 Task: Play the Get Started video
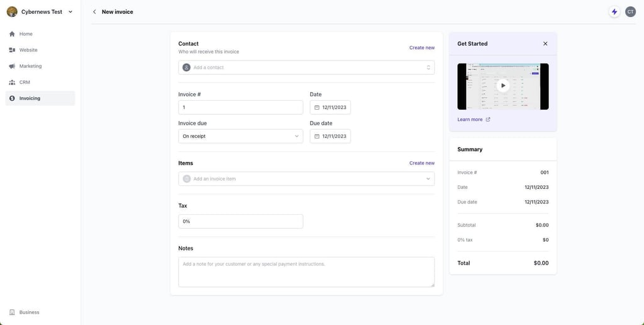tap(503, 86)
